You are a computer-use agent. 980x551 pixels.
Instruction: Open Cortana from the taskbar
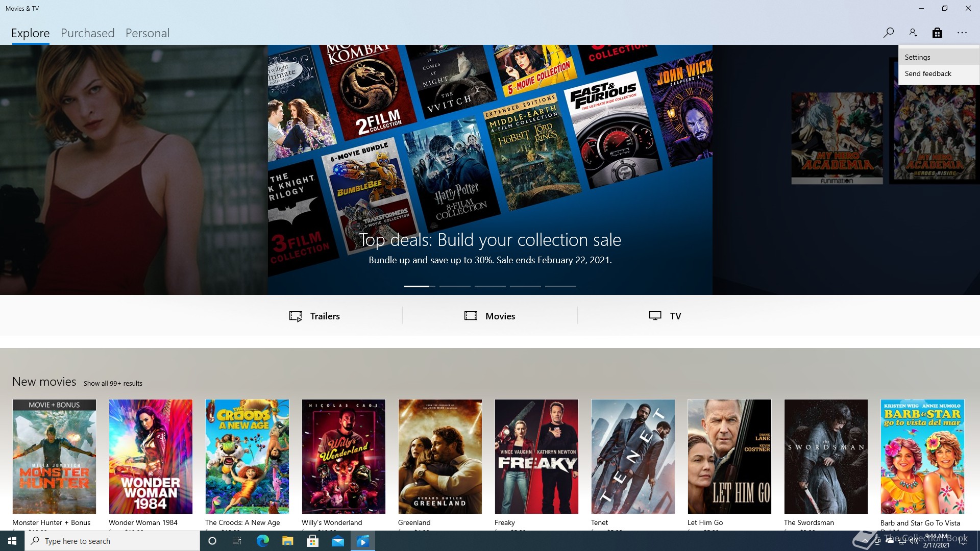[212, 541]
